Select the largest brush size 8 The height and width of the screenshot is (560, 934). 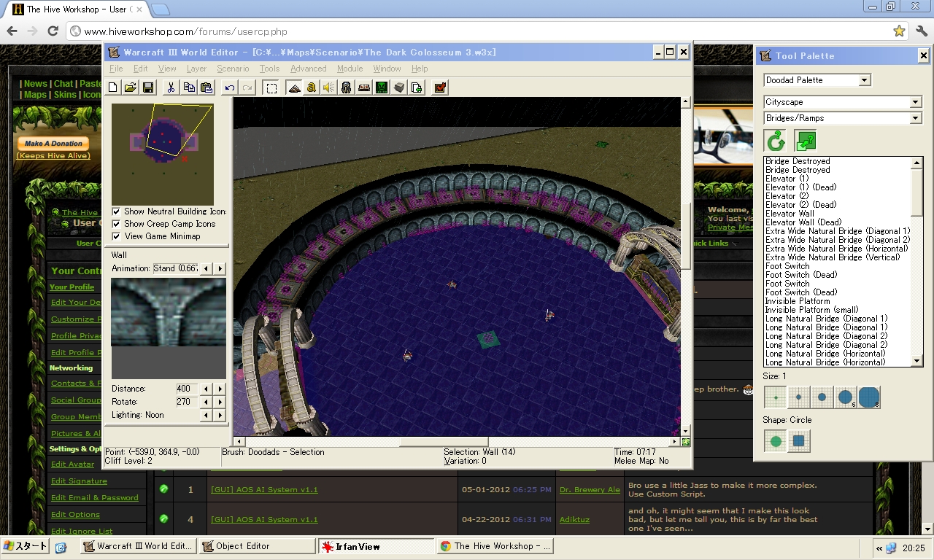[869, 397]
